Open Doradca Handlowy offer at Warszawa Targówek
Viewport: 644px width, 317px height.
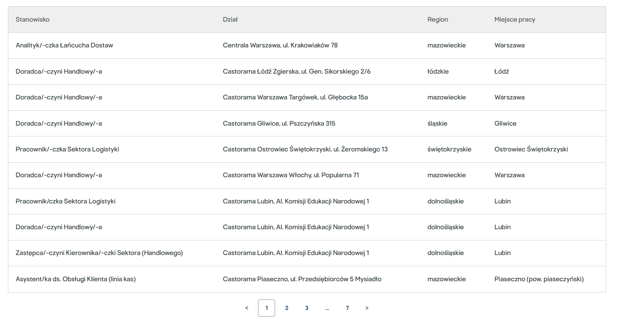point(59,97)
